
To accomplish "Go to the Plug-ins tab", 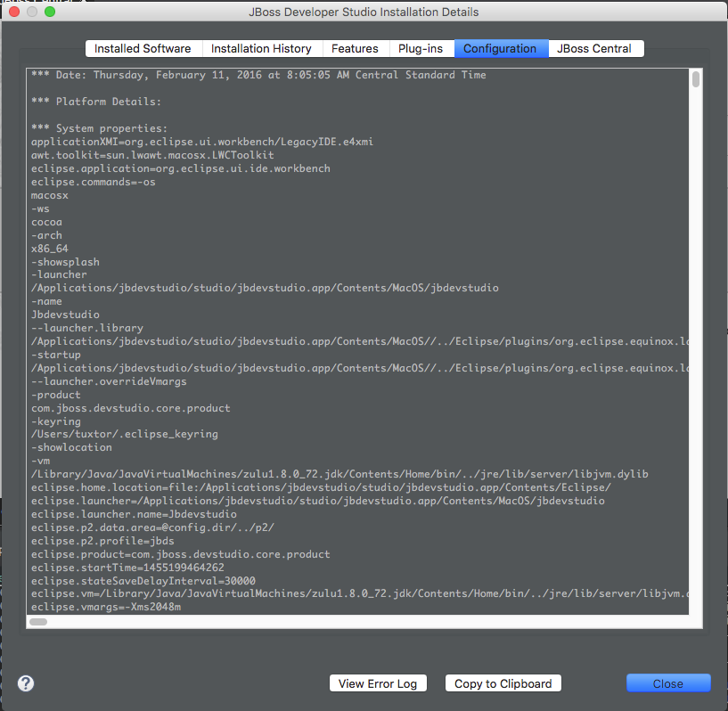I will 421,48.
